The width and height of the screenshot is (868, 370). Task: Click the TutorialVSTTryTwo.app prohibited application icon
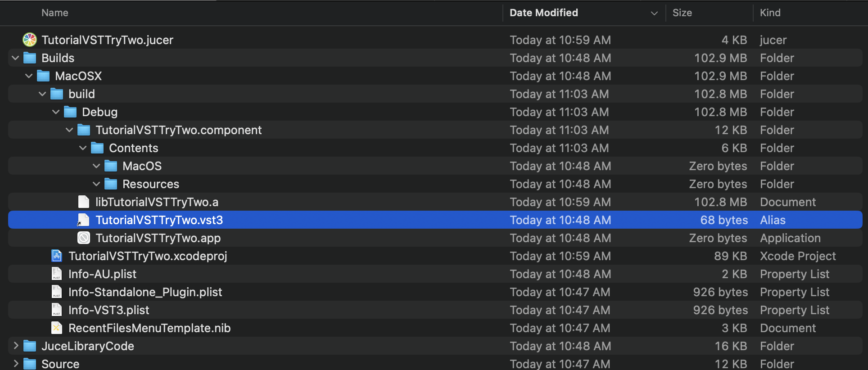coord(84,238)
